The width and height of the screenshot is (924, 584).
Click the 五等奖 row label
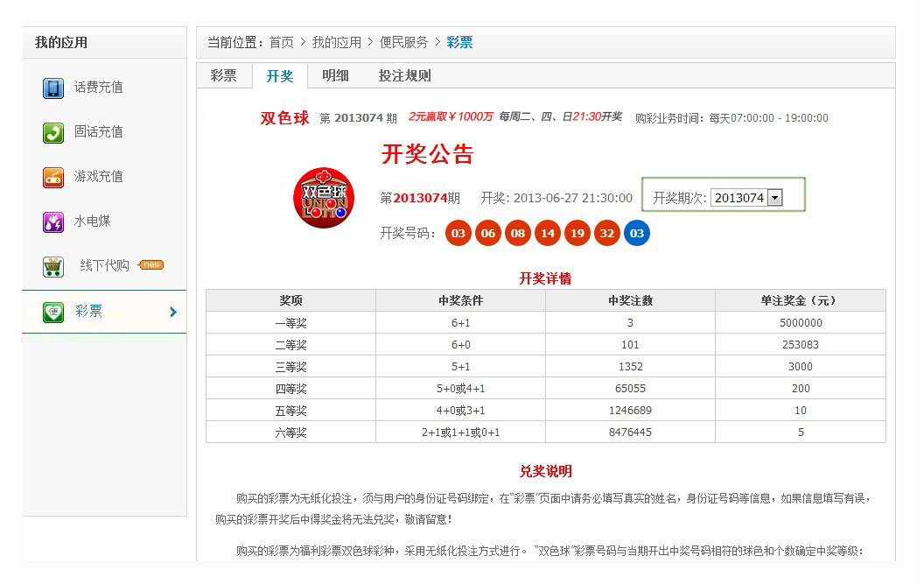tap(290, 411)
